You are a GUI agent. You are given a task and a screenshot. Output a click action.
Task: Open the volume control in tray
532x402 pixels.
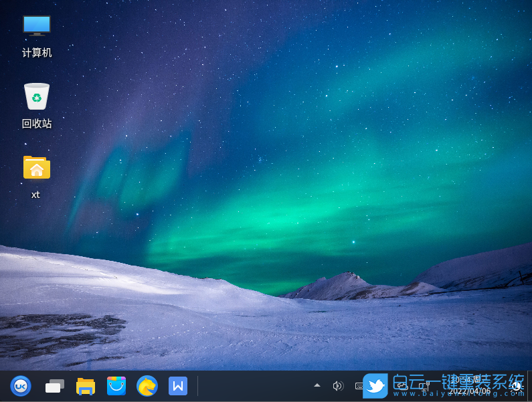coord(338,386)
